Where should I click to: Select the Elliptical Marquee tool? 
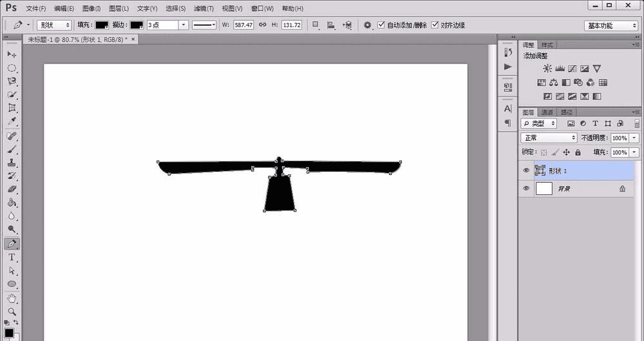click(12, 68)
